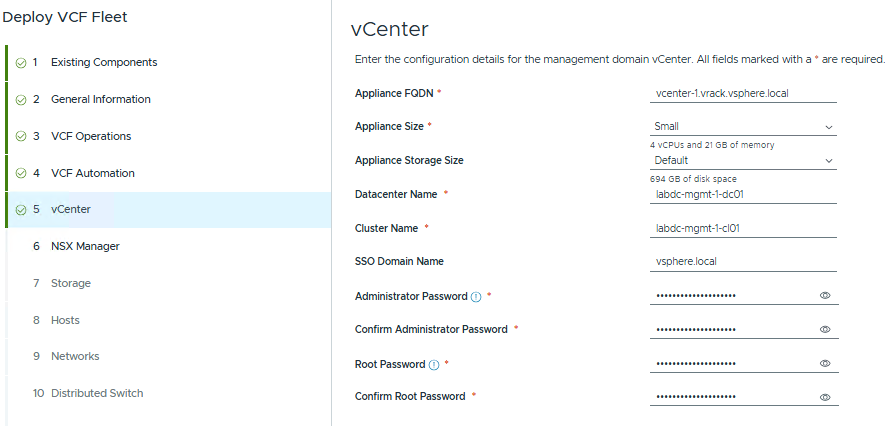Unmask the Confirm Root Password field
The image size is (885, 426).
click(x=826, y=397)
